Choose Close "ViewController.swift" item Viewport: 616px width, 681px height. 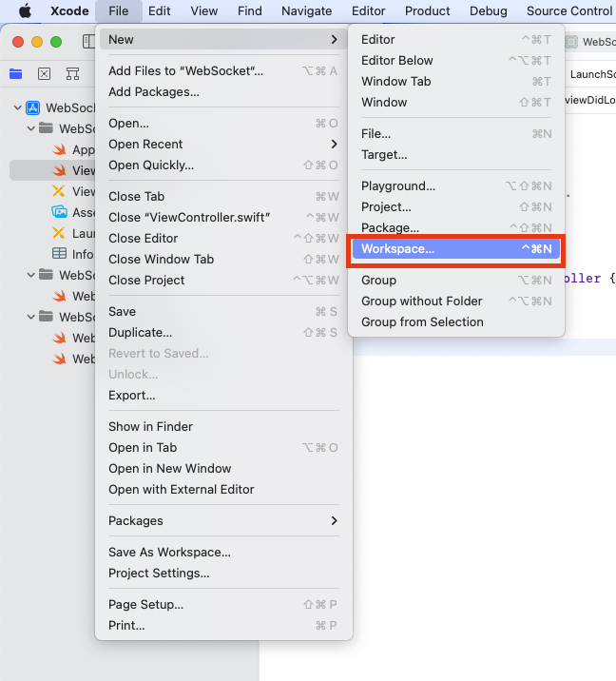(222, 217)
